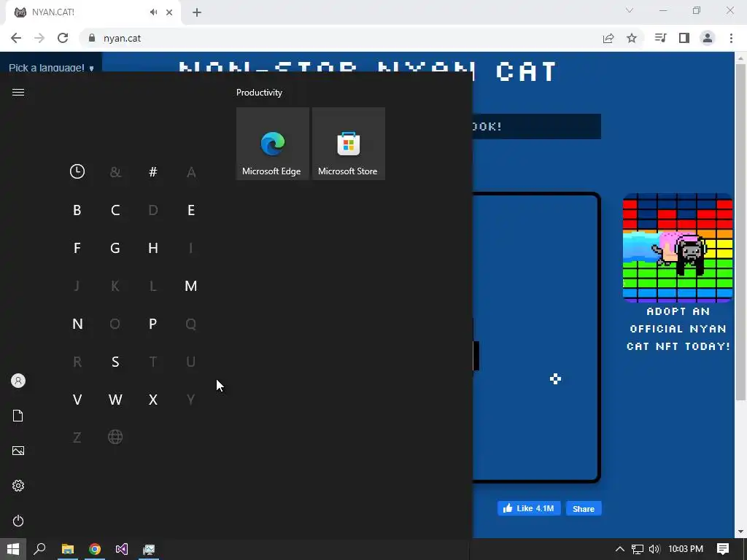
Task: Switch to Chrome on the taskbar
Action: tap(95, 549)
